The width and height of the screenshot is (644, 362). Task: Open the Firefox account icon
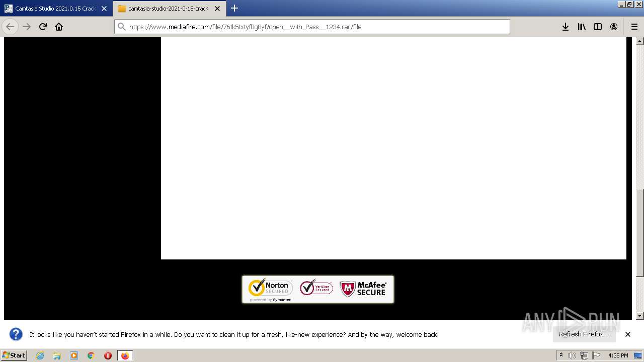click(614, 27)
